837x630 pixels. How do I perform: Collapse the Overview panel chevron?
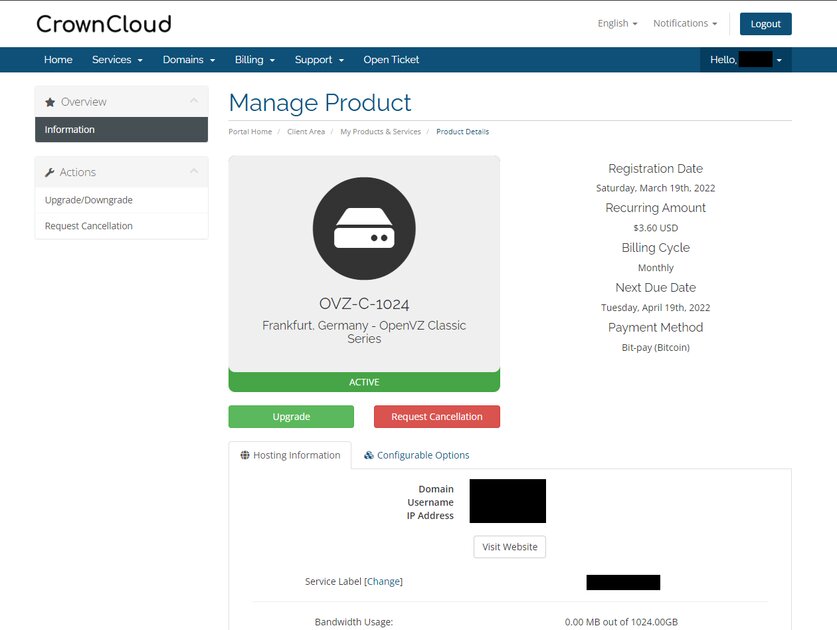tap(193, 101)
